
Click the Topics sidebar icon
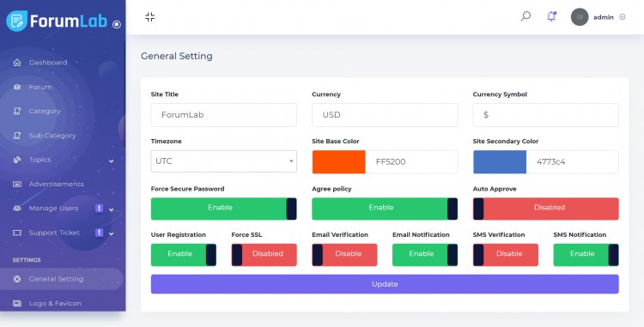click(17, 160)
